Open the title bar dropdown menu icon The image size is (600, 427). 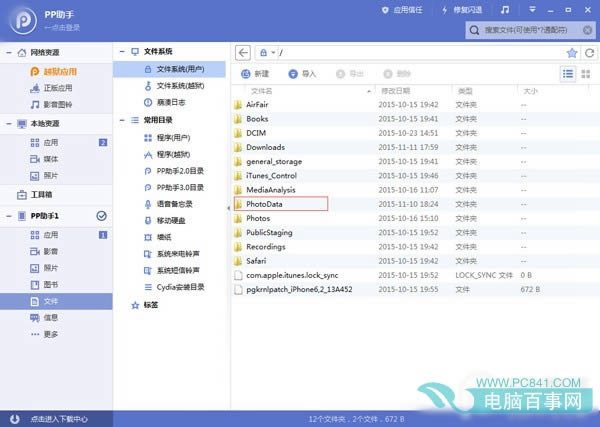(532, 10)
